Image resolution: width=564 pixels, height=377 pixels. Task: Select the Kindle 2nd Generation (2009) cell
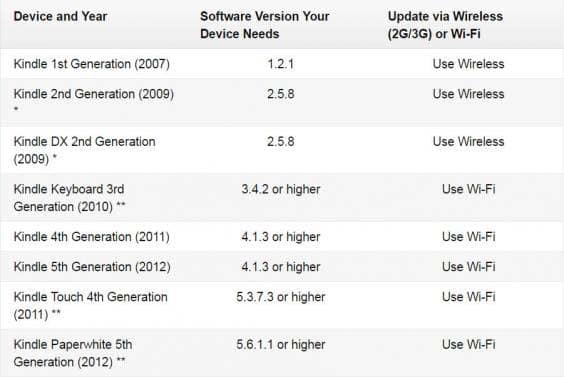tap(94, 101)
